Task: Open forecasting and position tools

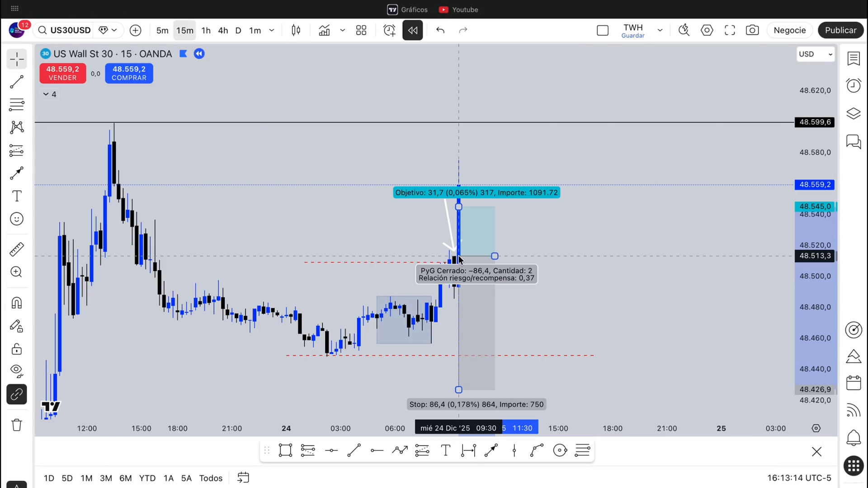Action: (x=17, y=150)
